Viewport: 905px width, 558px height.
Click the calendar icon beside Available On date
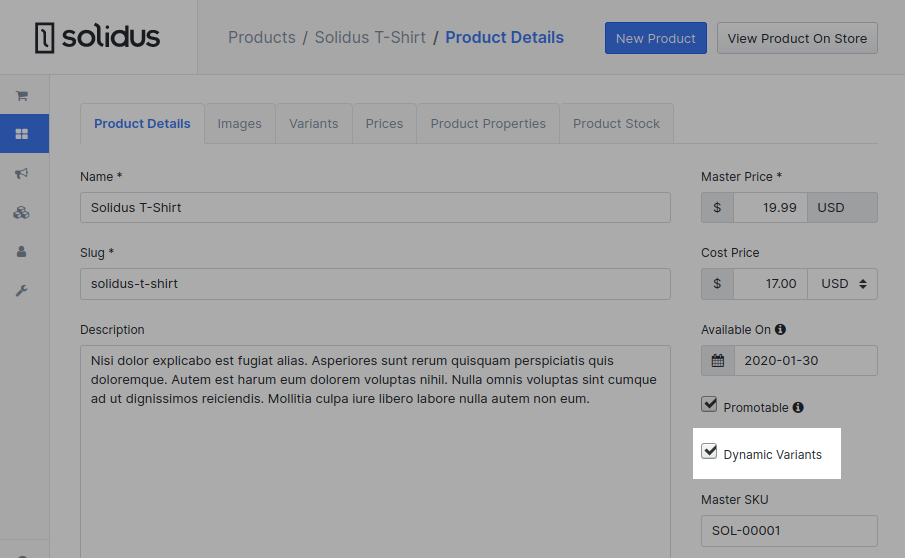click(x=717, y=361)
